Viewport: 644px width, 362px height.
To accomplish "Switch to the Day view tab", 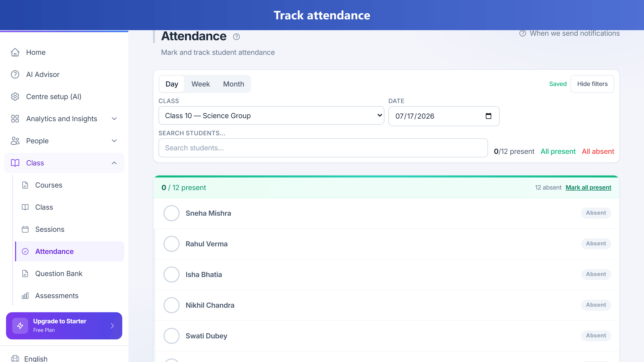I will pos(172,84).
